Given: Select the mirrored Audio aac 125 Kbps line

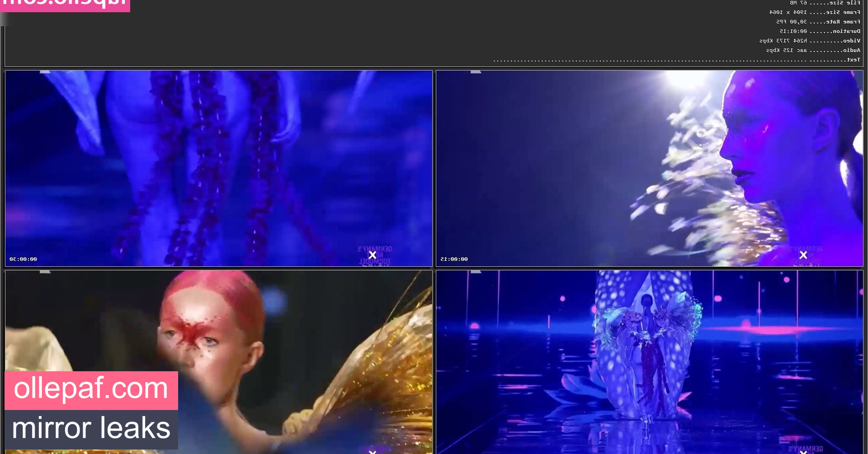Looking at the screenshot, I should tap(813, 50).
